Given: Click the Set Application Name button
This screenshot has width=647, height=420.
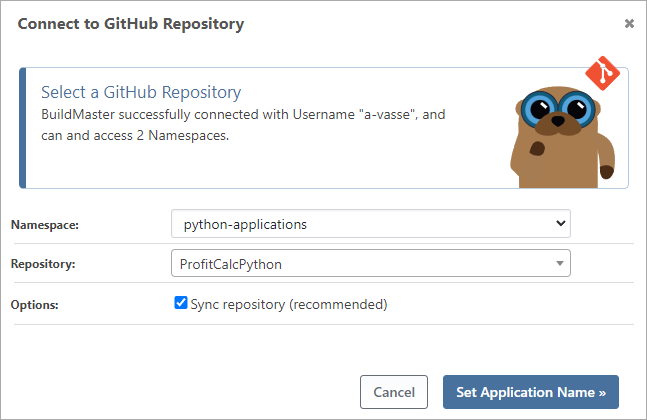Looking at the screenshot, I should tap(530, 392).
